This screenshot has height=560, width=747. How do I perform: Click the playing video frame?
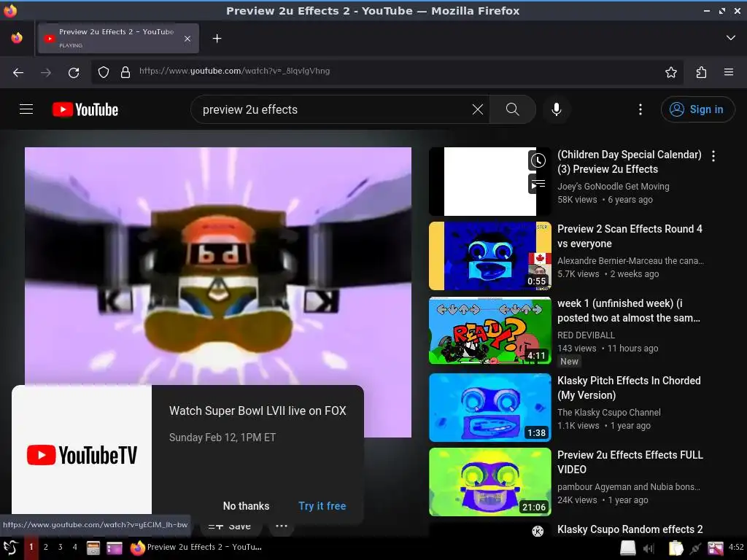tap(217, 267)
